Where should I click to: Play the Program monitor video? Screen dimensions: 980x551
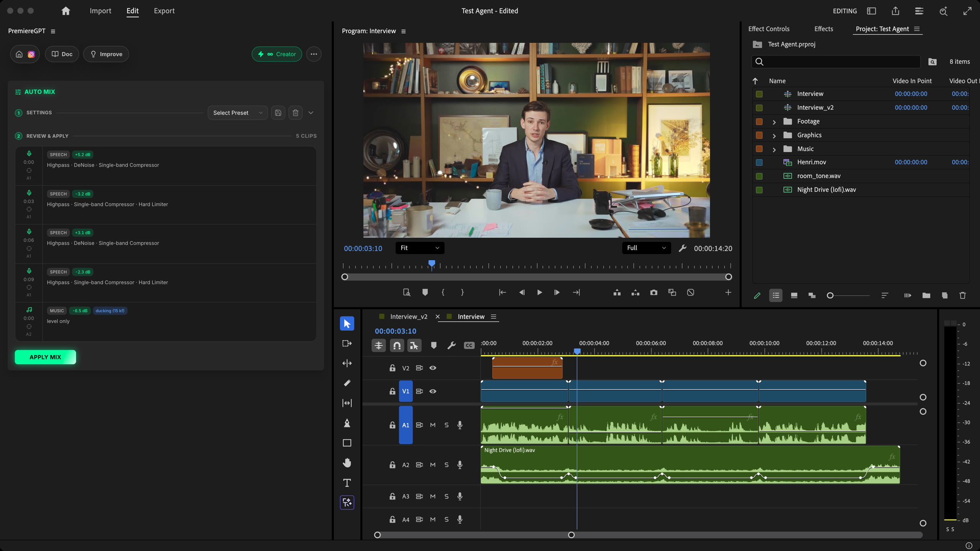[539, 292]
